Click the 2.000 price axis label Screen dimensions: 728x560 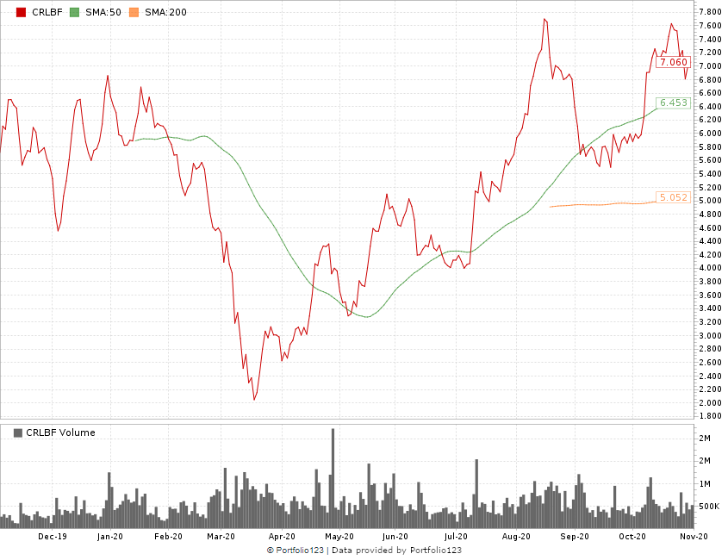pos(710,402)
